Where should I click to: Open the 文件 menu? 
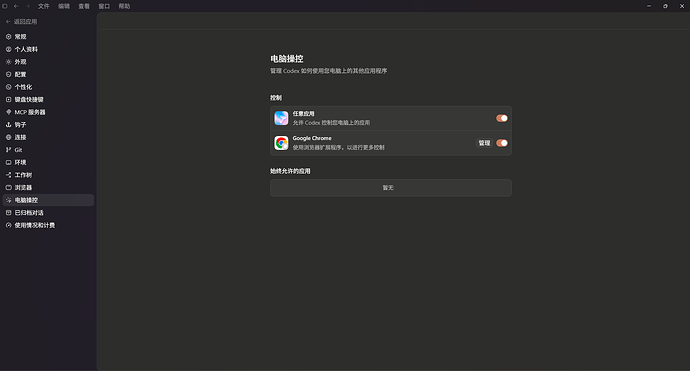(x=44, y=6)
